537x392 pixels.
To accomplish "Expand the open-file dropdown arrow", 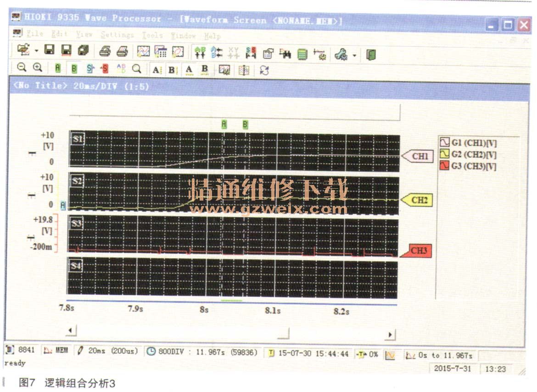I will (36, 51).
